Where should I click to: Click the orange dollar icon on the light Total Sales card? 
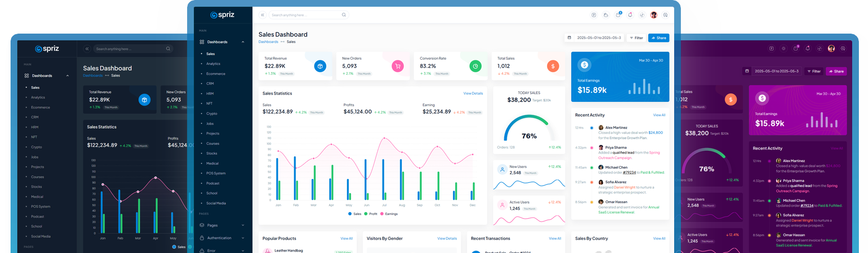(553, 66)
